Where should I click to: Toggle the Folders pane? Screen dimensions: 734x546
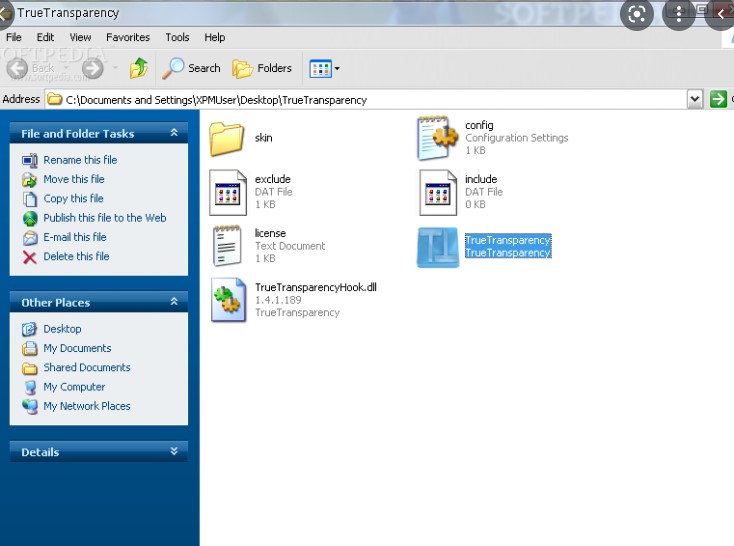262,68
